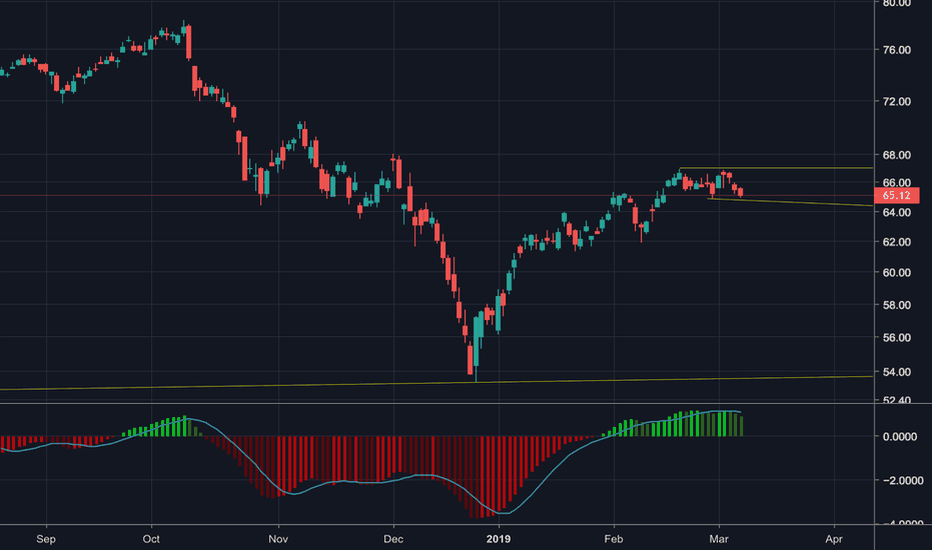Click the large red candle in early October drop
Image resolution: width=932 pixels, height=550 pixels.
tap(188, 42)
